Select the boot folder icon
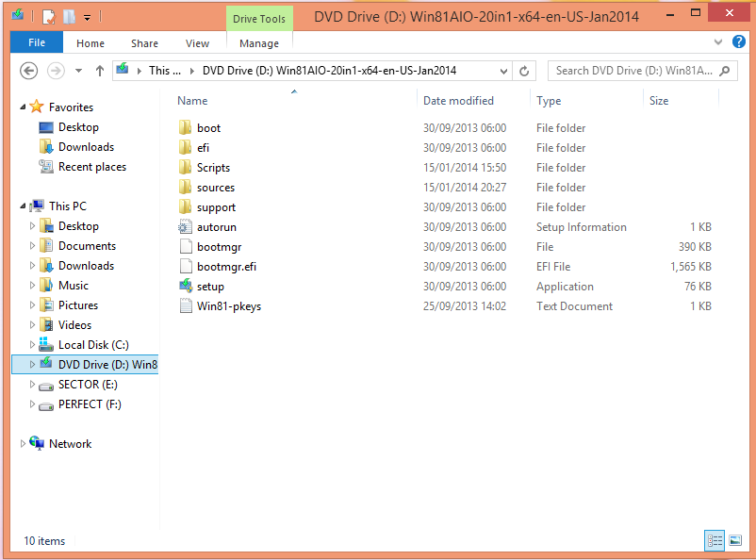 (x=186, y=127)
